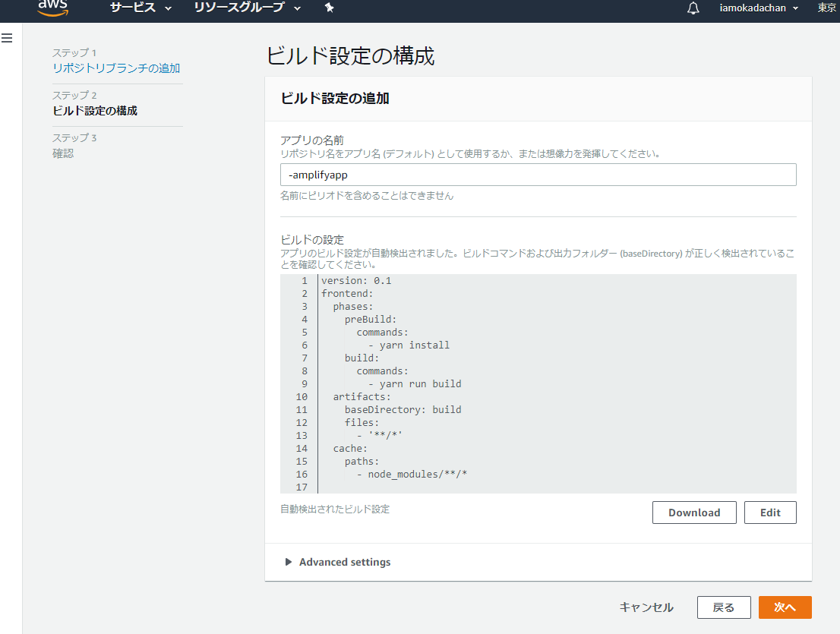Screen dimensions: 840x634
Task: Click the app name input field
Action: pos(538,175)
